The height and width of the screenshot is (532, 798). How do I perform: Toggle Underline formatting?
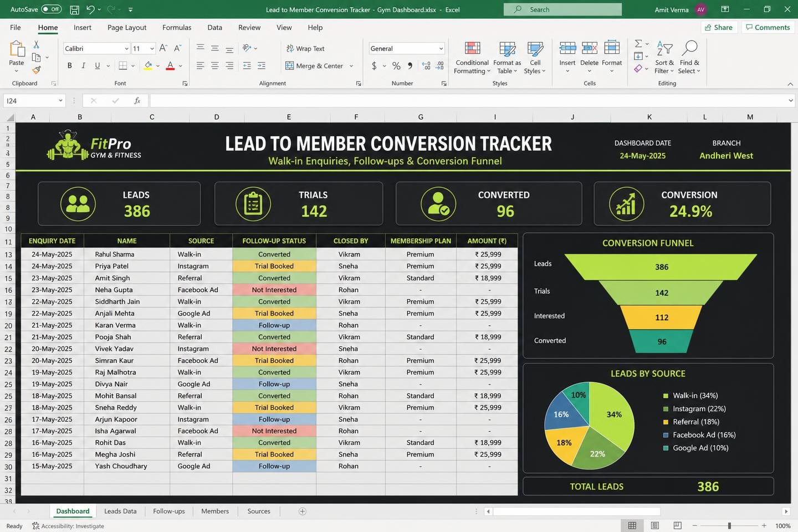coord(98,65)
